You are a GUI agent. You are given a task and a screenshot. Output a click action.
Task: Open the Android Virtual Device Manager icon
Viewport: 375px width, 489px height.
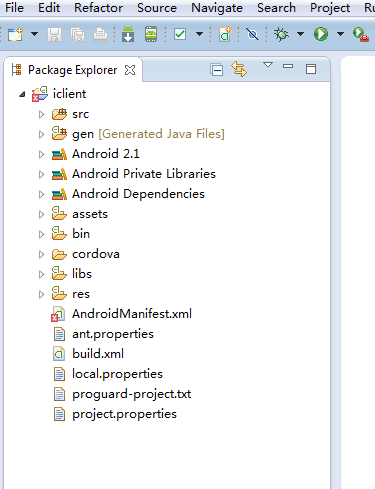151,34
